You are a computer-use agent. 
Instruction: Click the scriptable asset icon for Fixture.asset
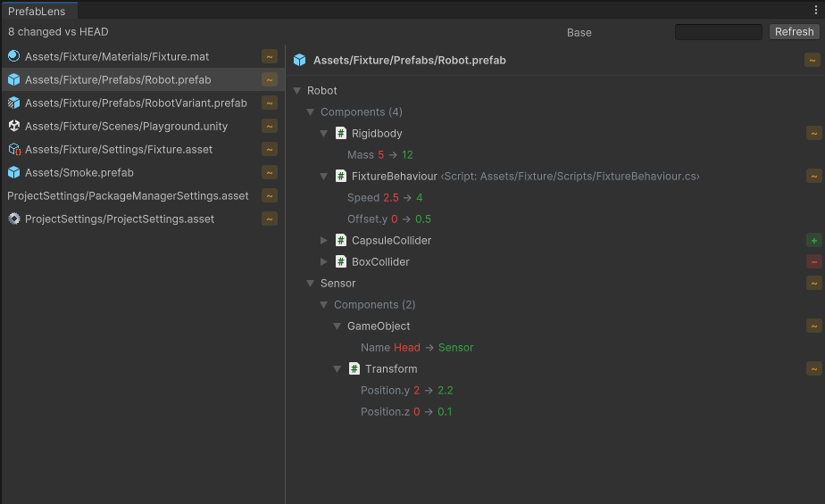pyautogui.click(x=14, y=149)
